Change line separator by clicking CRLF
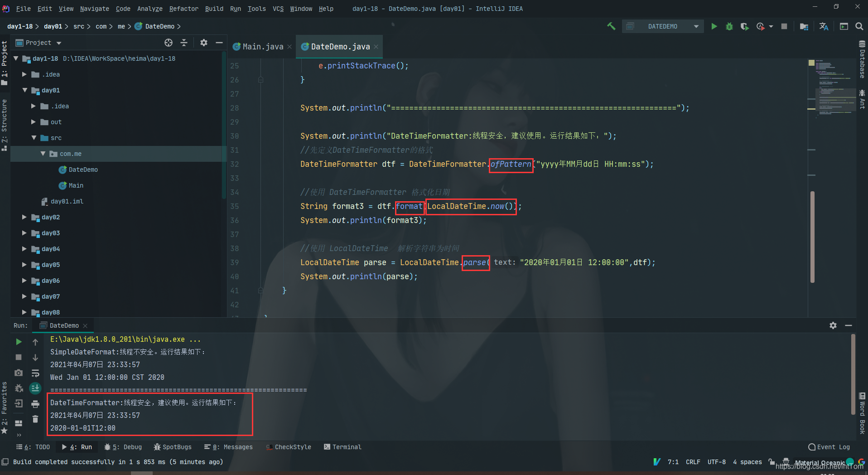Viewport: 868px width, 475px height. click(x=693, y=462)
